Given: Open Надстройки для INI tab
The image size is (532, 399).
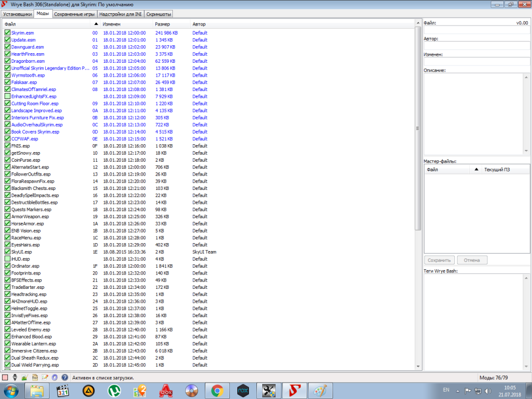Looking at the screenshot, I should 120,14.
